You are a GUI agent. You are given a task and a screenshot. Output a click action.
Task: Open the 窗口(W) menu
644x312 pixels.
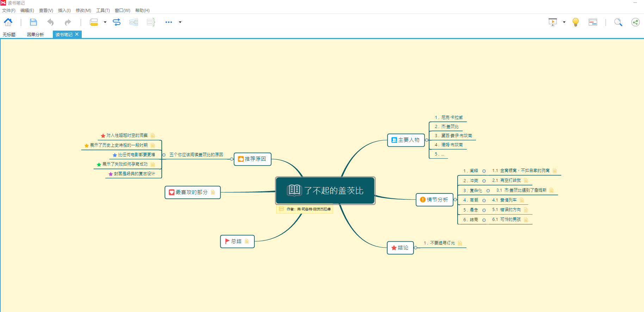[x=123, y=11]
